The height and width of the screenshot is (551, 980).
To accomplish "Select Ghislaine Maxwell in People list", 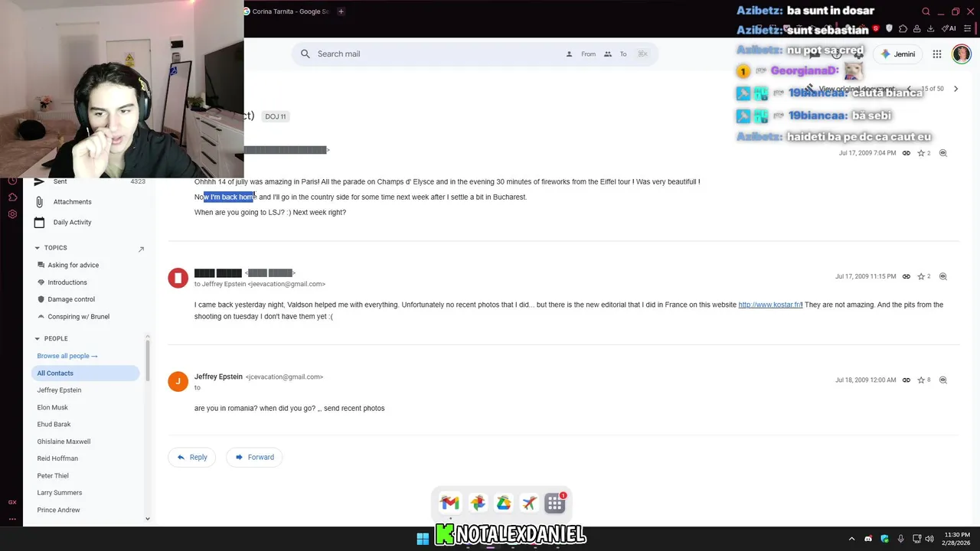I will (64, 442).
